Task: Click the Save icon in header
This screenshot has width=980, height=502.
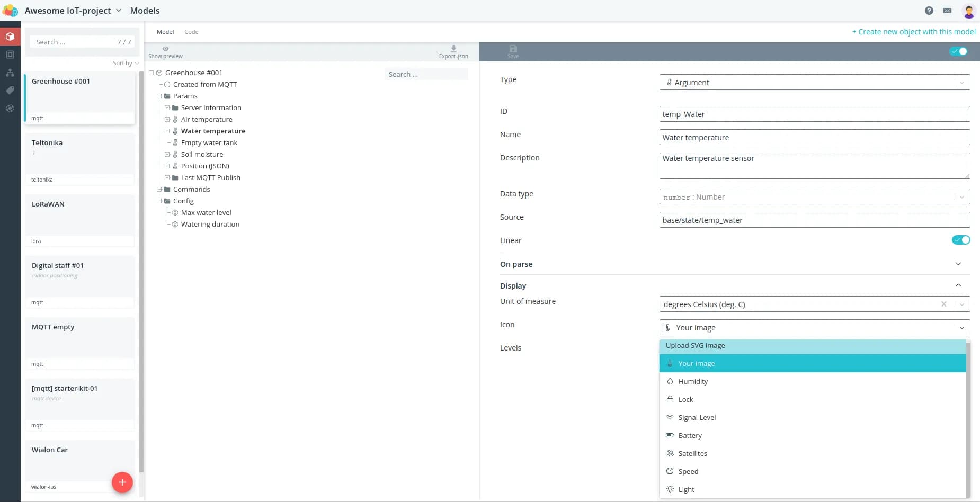Action: click(513, 49)
